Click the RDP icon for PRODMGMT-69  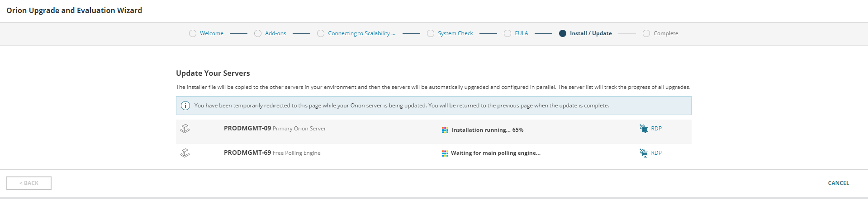644,153
